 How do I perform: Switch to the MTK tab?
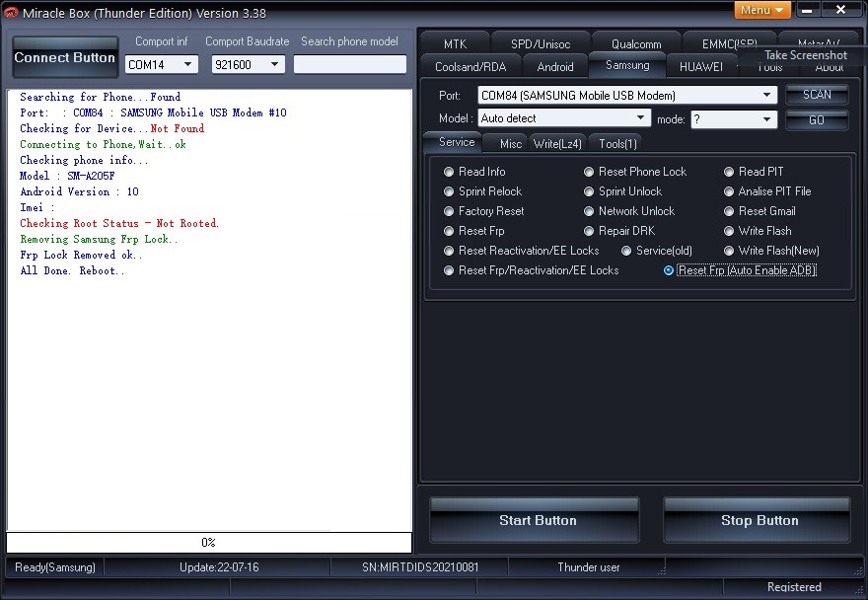point(455,43)
